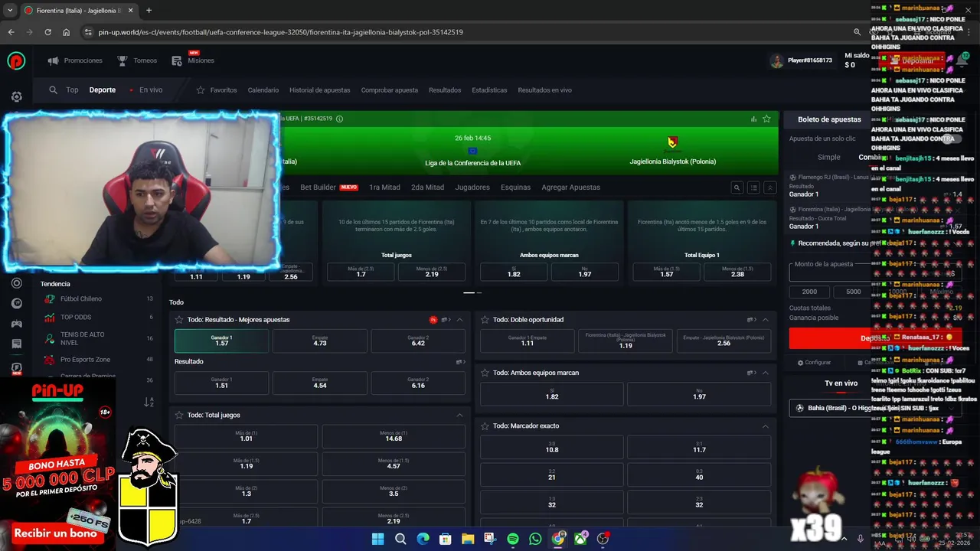Open Favoritos star link
The height and width of the screenshot is (551, 980).
[x=217, y=90]
